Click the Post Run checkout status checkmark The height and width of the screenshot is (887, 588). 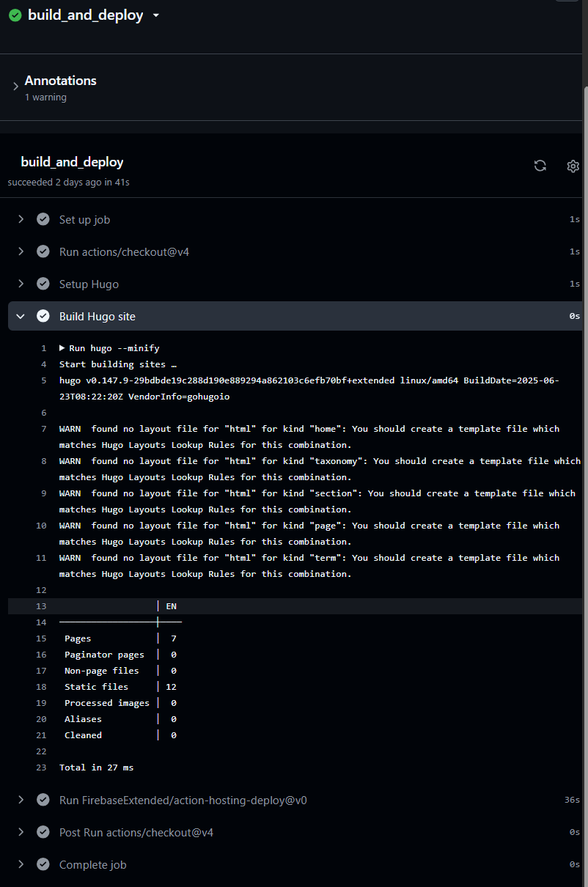tap(43, 832)
